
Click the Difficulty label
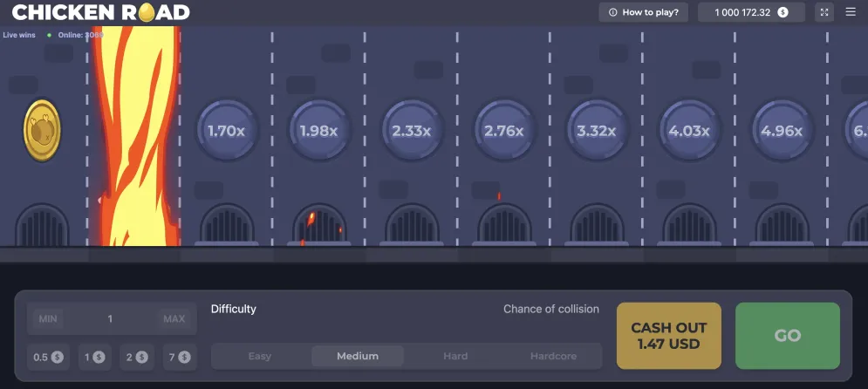click(234, 309)
